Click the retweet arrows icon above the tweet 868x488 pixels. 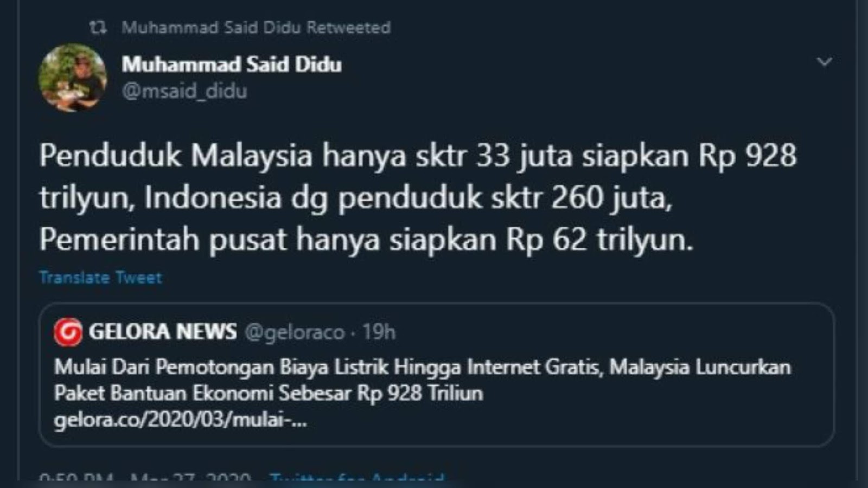[98, 28]
